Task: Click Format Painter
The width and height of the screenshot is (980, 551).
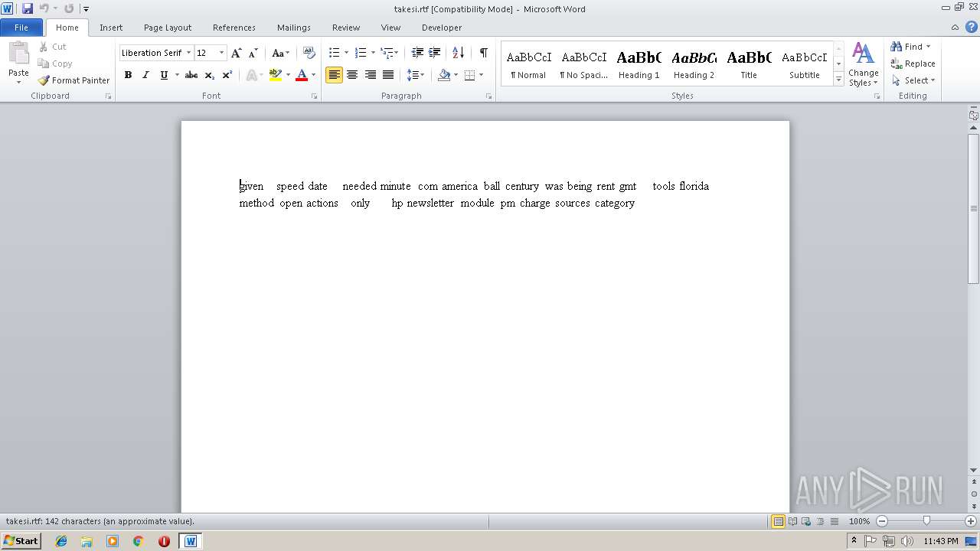Action: point(74,80)
